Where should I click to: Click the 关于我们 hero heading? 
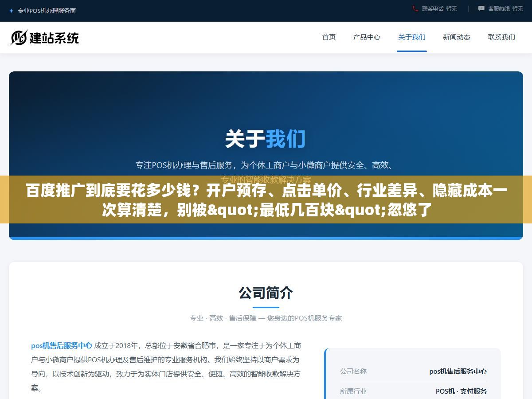(x=265, y=139)
